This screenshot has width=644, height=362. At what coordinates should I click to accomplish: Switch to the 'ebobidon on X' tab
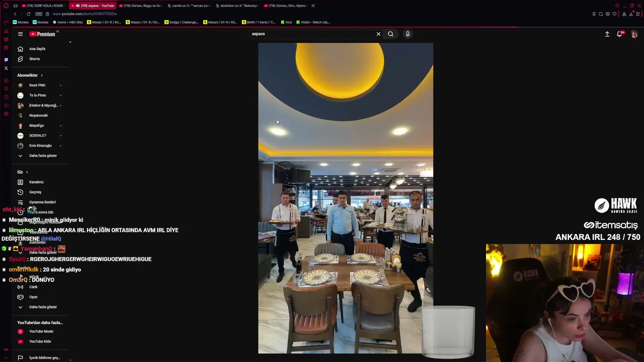(236, 6)
